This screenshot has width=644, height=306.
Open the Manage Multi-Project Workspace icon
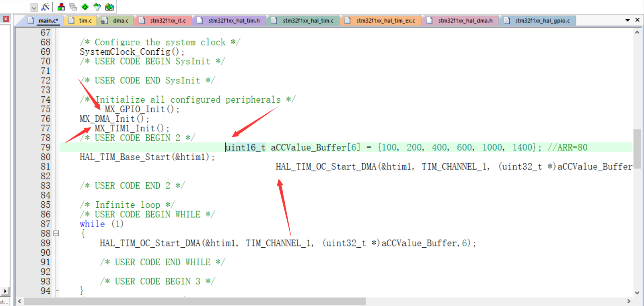click(x=73, y=7)
